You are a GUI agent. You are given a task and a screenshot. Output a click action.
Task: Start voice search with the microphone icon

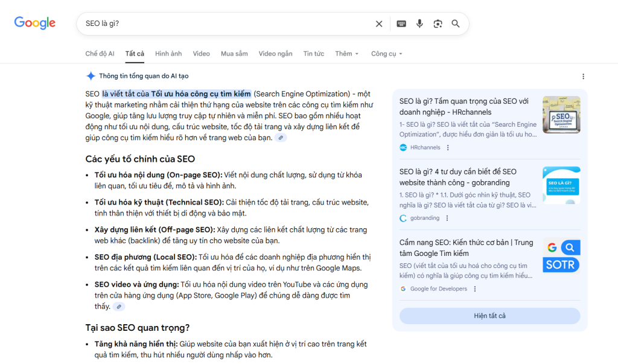pos(419,24)
